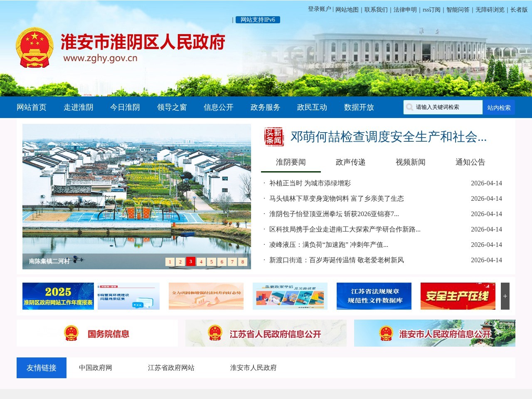The height and width of the screenshot is (399, 532).
Task: Expand more banners with the plus button
Action: [x=505, y=296]
